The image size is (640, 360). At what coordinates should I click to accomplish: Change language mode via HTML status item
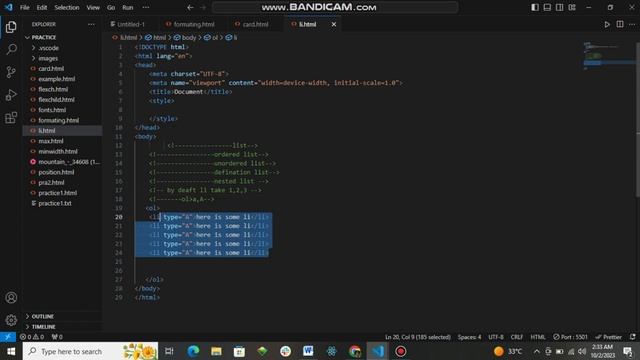click(538, 337)
